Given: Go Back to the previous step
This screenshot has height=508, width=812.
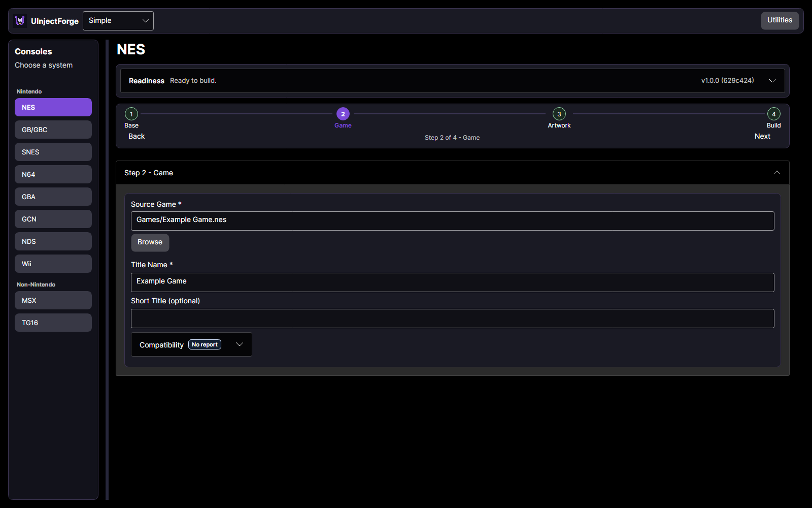Looking at the screenshot, I should 137,136.
